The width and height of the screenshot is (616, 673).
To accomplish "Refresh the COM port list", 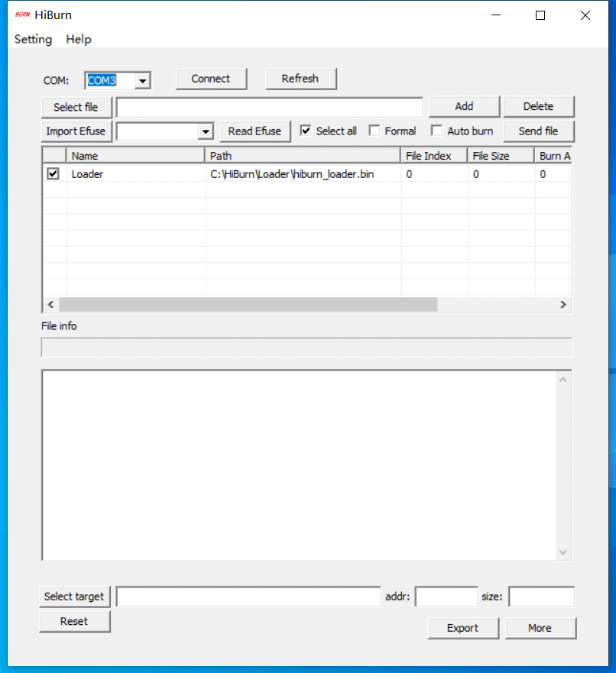I will pos(300,79).
